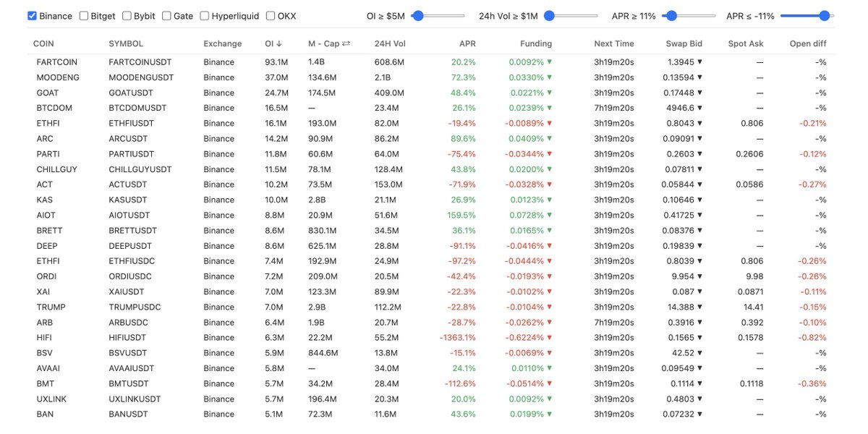Click the Next Time column header

(613, 44)
